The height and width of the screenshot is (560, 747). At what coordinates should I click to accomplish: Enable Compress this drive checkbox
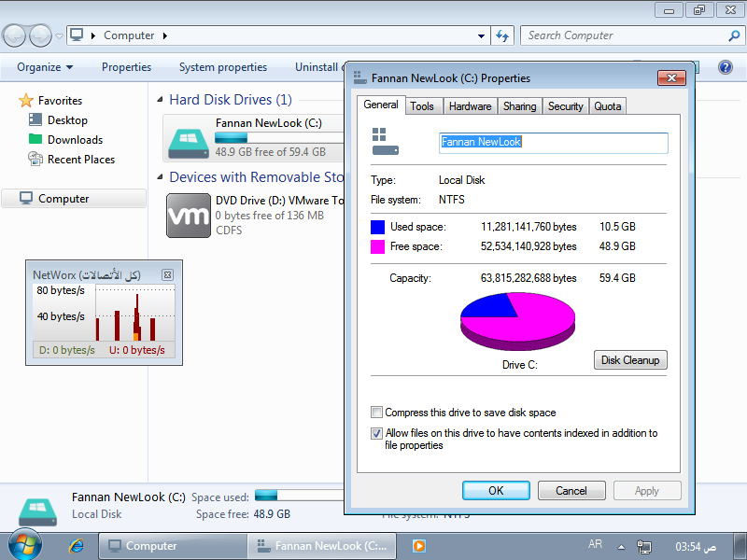[x=376, y=412]
